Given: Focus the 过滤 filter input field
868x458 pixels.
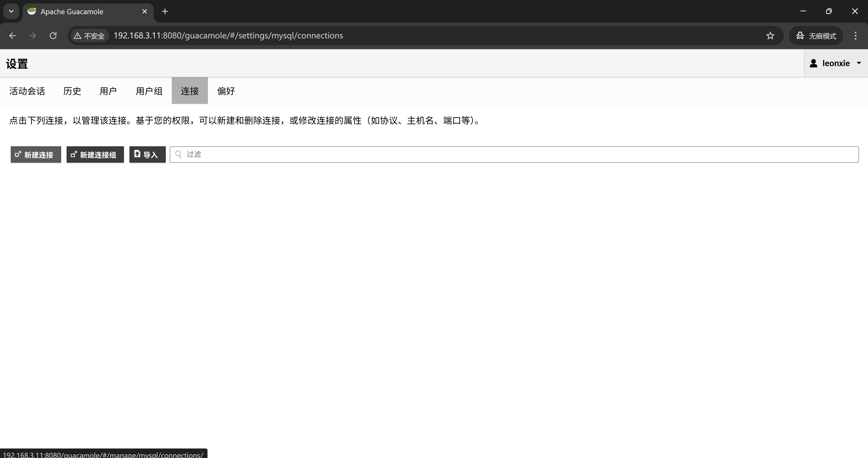Looking at the screenshot, I should [x=514, y=154].
